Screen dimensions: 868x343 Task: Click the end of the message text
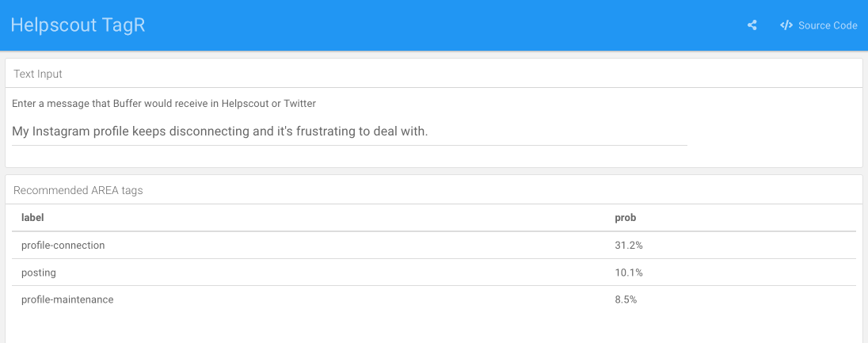tap(428, 131)
